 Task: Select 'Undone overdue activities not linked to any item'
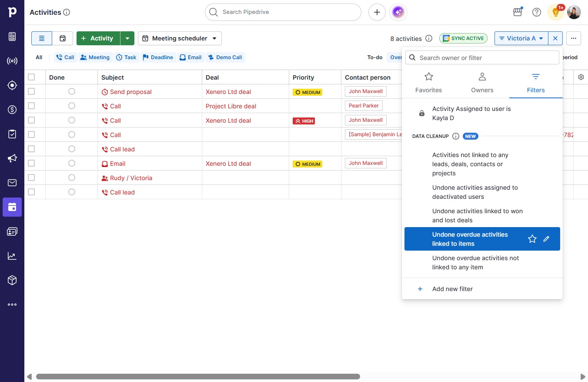click(482, 263)
